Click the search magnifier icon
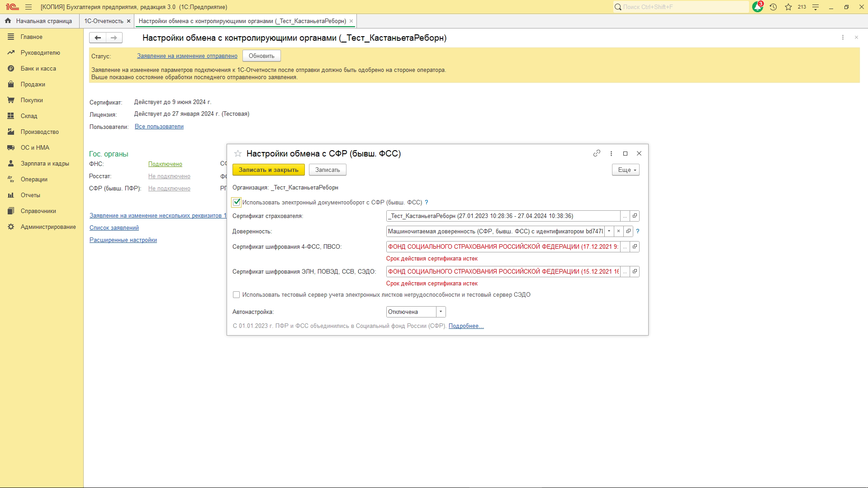This screenshot has width=868, height=488. pyautogui.click(x=617, y=7)
